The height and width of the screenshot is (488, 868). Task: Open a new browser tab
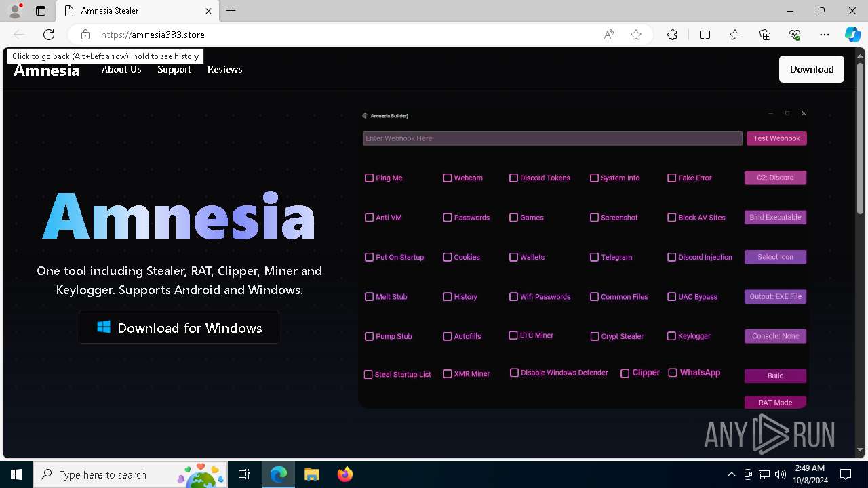pos(231,11)
